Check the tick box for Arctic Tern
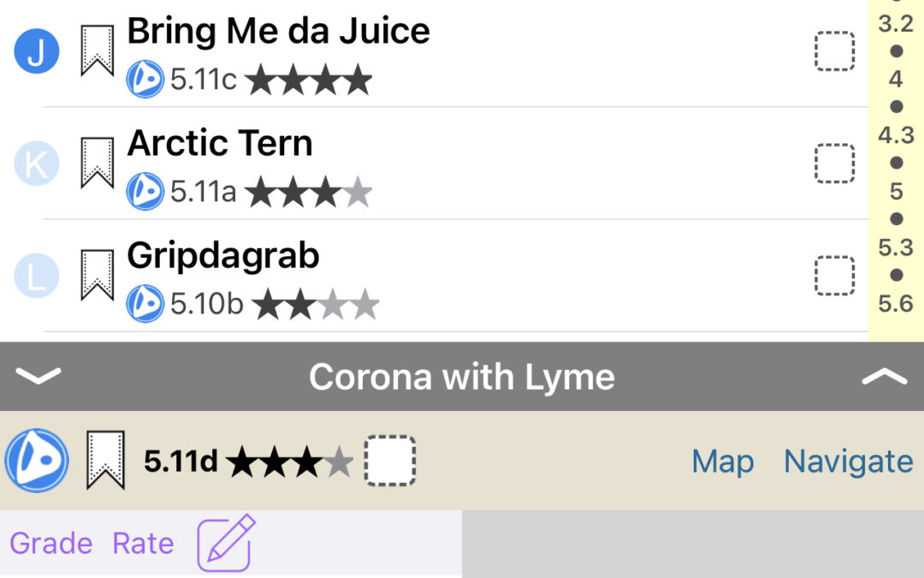The image size is (924, 578). click(x=834, y=163)
